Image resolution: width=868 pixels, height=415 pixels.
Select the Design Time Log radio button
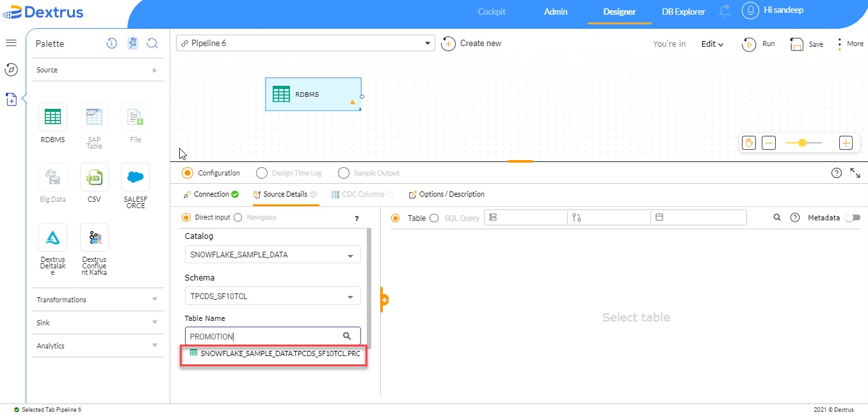pyautogui.click(x=261, y=173)
